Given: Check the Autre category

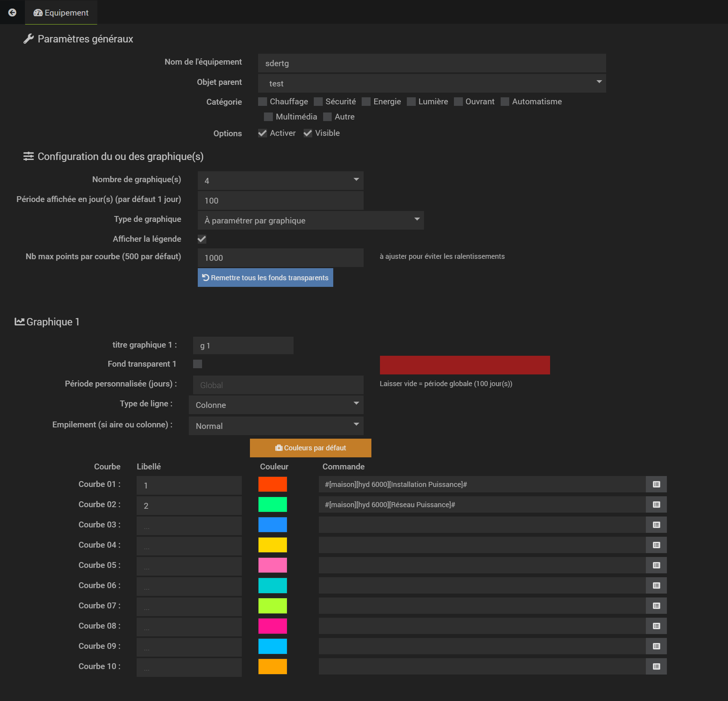Looking at the screenshot, I should click(328, 117).
